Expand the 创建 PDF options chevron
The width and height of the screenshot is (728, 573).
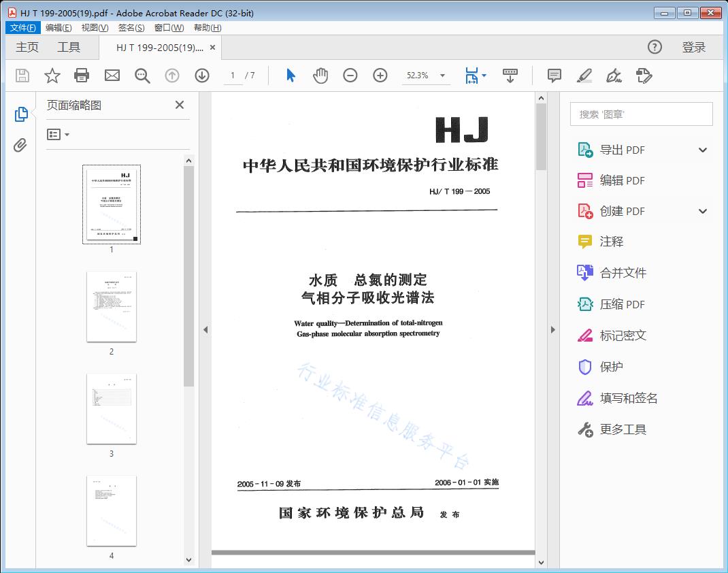pyautogui.click(x=702, y=211)
